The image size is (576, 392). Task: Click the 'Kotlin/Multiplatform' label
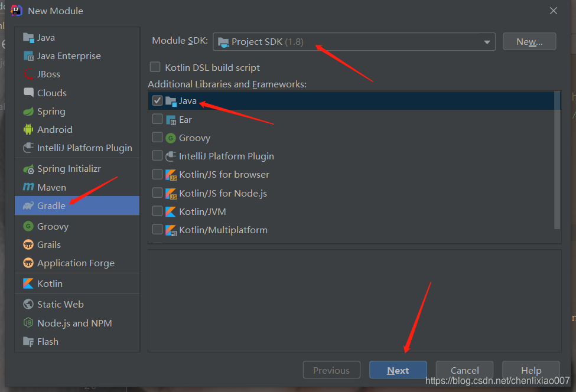coord(223,230)
